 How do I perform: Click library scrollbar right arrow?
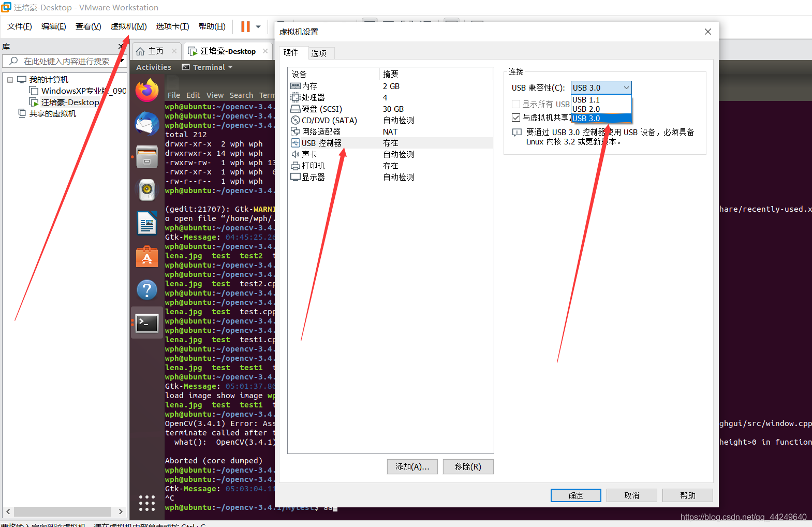[x=121, y=511]
